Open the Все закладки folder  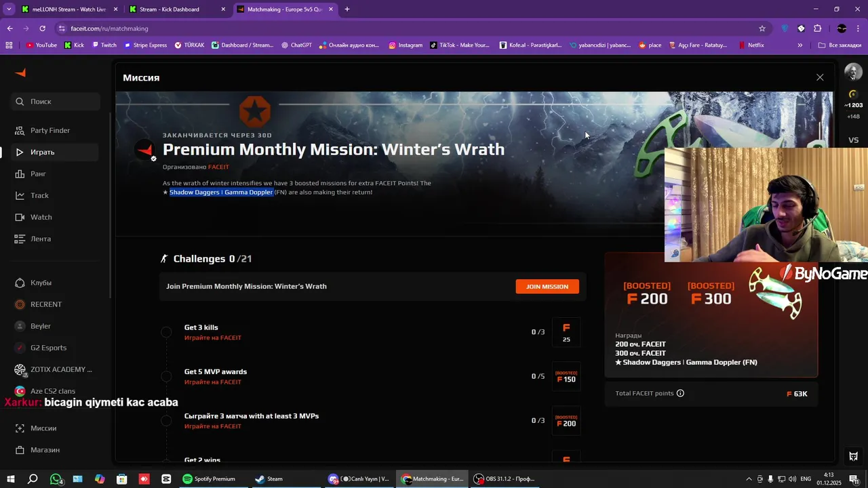coord(839,45)
